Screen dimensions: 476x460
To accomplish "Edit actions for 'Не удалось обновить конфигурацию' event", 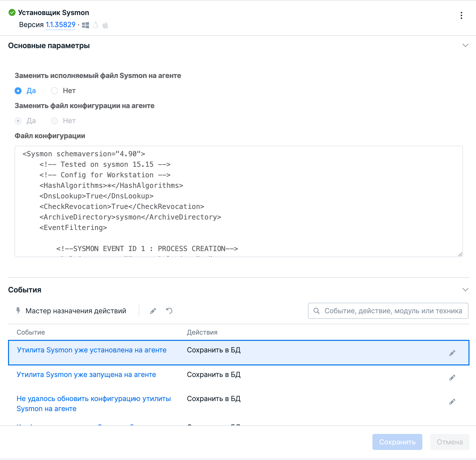I will click(x=452, y=402).
